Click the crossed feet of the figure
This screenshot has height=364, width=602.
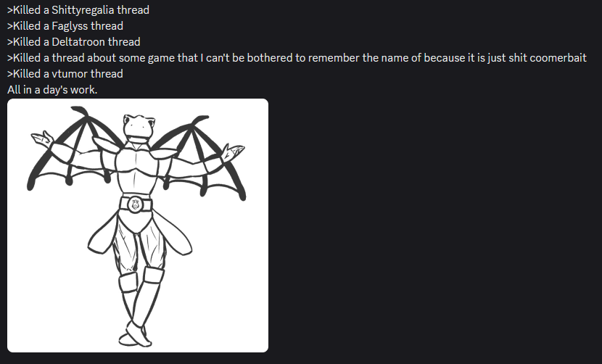pyautogui.click(x=136, y=334)
